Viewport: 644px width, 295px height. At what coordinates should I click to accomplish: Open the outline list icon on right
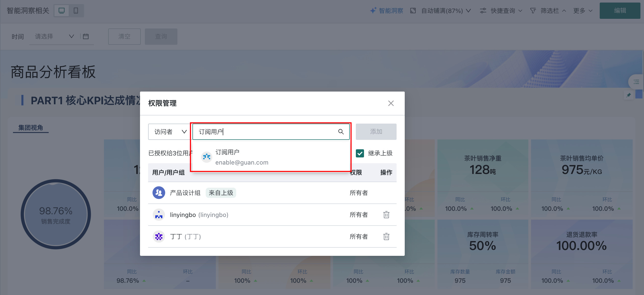click(636, 82)
